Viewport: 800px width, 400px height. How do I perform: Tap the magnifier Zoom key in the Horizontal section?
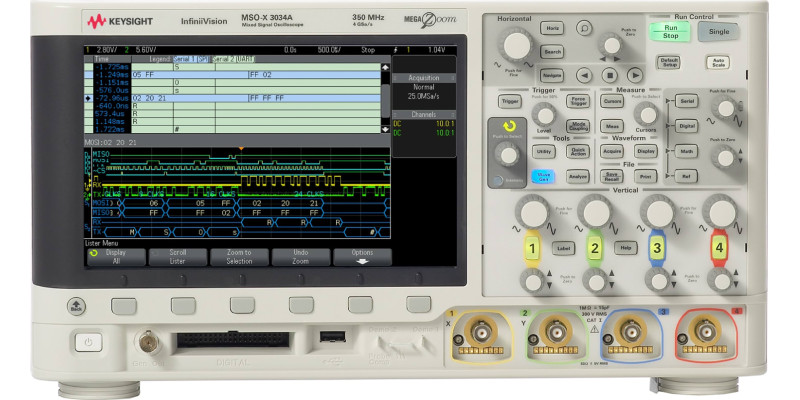pos(584,28)
